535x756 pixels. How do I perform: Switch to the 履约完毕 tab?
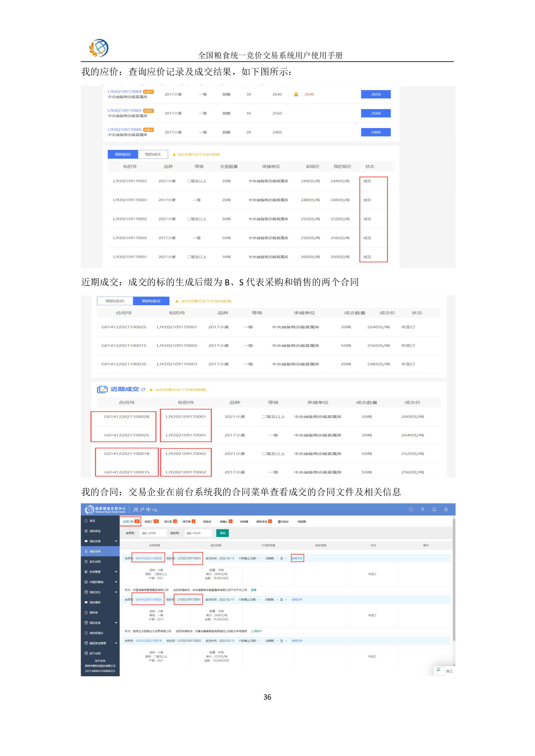283,522
